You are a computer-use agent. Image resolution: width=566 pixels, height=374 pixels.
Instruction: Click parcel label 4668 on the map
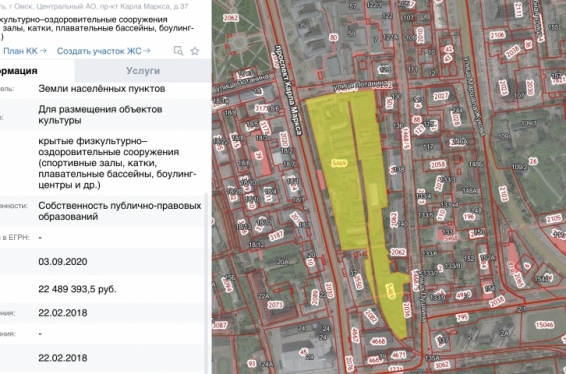click(x=378, y=341)
